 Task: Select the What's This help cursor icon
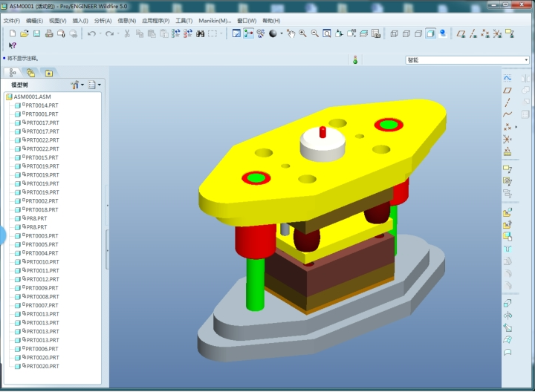pyautogui.click(x=13, y=45)
